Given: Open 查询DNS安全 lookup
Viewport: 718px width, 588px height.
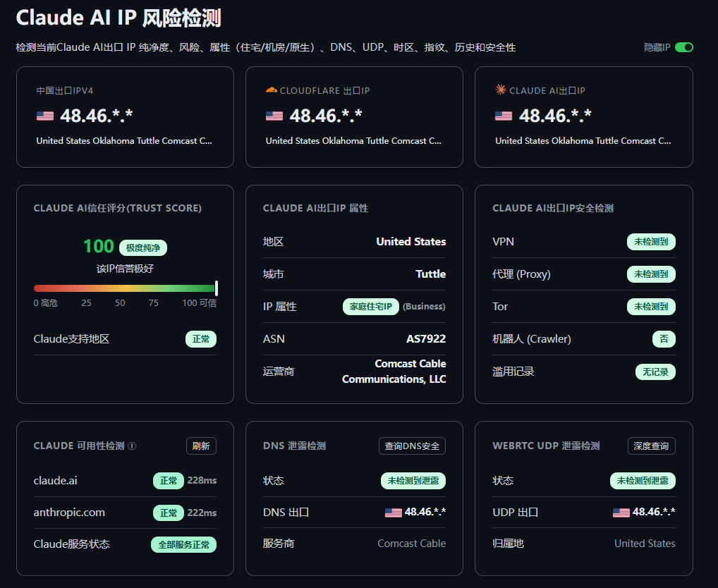Looking at the screenshot, I should click(412, 446).
